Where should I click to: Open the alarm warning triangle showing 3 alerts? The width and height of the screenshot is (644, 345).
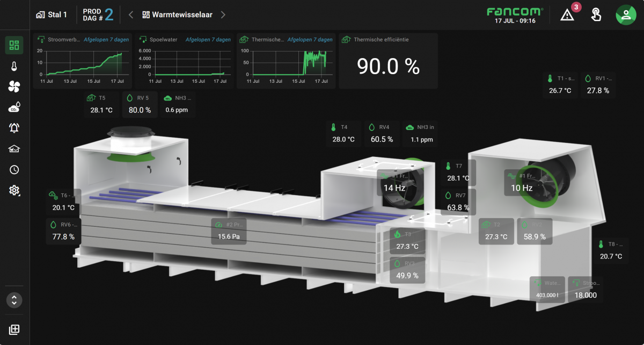[567, 15]
